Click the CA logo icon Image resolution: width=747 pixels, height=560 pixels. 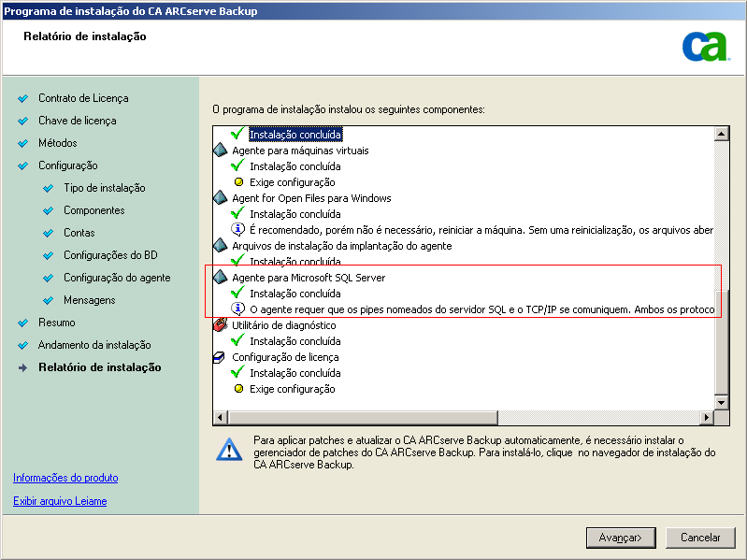705,47
